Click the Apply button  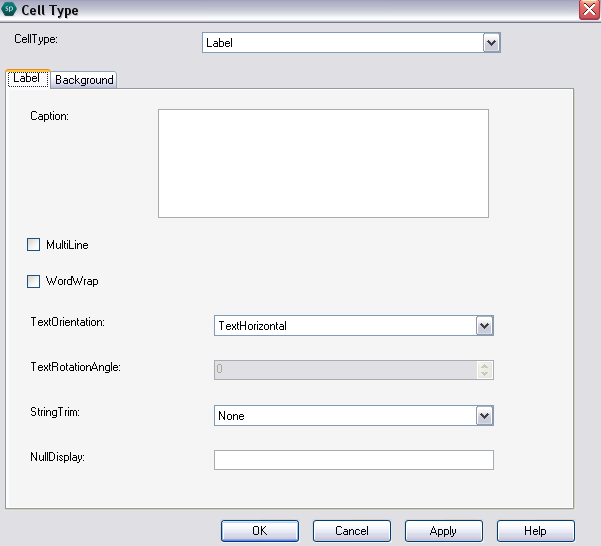[443, 531]
